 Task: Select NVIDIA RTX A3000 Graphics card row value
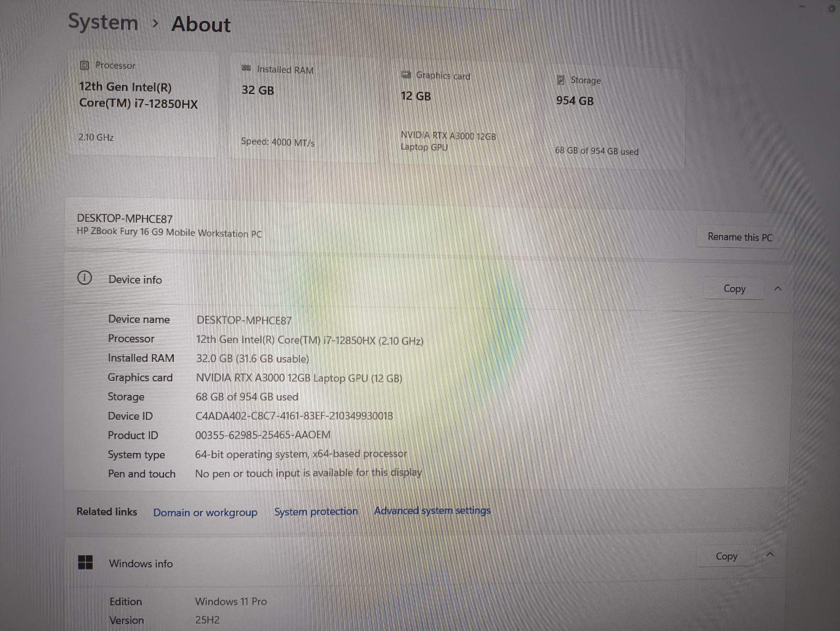point(299,378)
